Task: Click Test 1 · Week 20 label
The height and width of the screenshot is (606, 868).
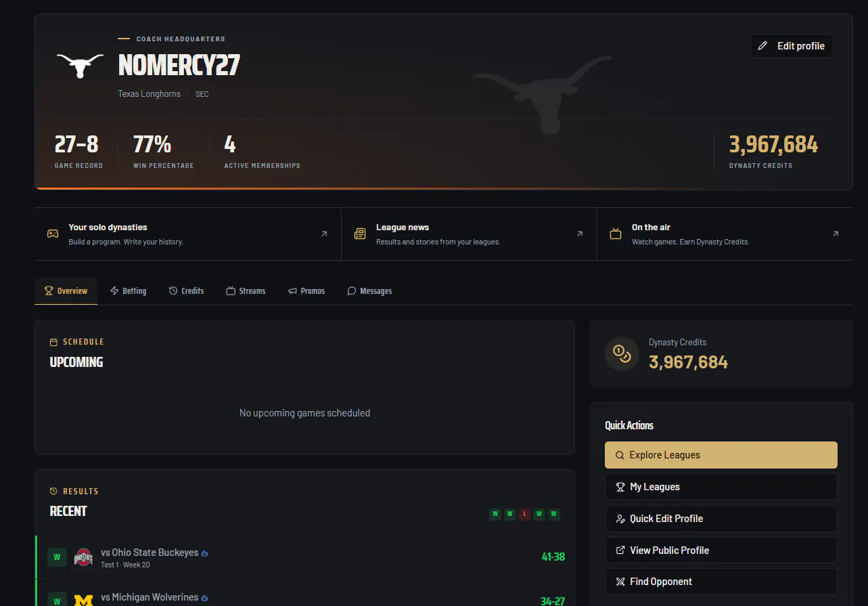Action: tap(125, 565)
